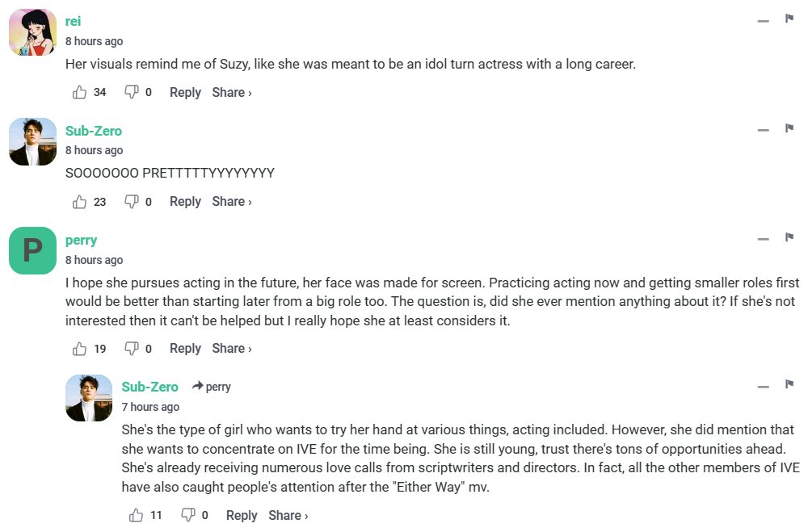This screenshot has width=808, height=532.
Task: Reply to perry's comment
Action: [x=185, y=349]
